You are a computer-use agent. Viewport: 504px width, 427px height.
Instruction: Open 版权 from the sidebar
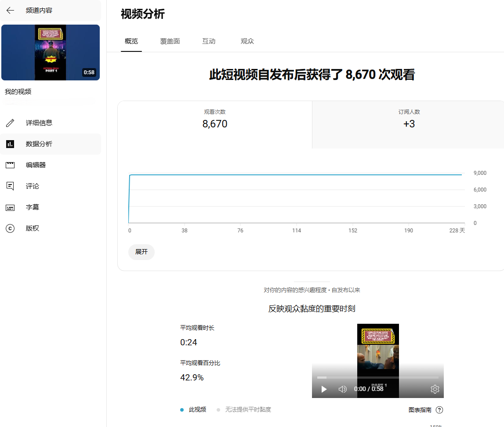(51, 228)
